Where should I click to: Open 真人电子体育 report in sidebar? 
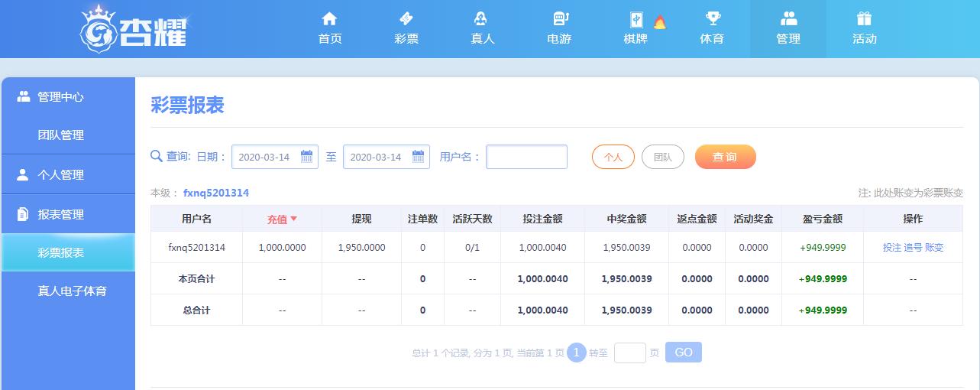tap(72, 291)
